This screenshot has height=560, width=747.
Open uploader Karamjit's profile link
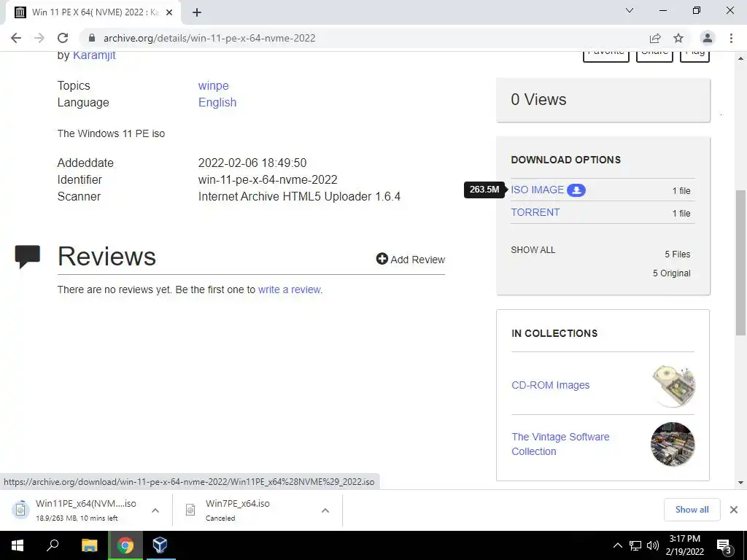coord(94,55)
